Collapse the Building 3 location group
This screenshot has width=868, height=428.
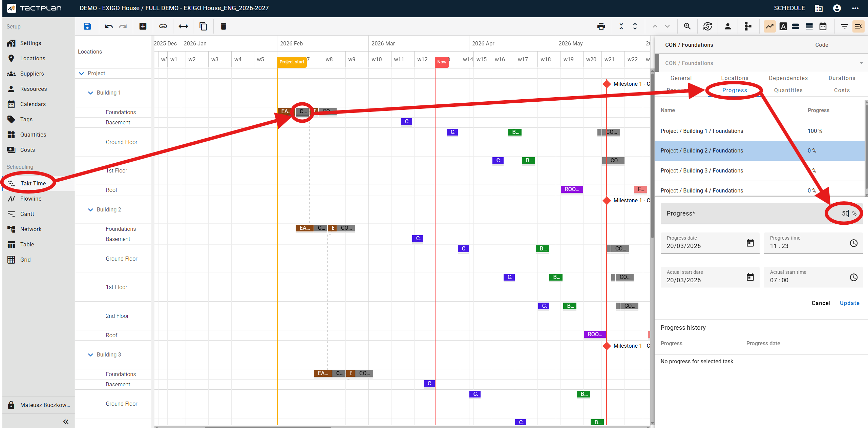(x=90, y=355)
